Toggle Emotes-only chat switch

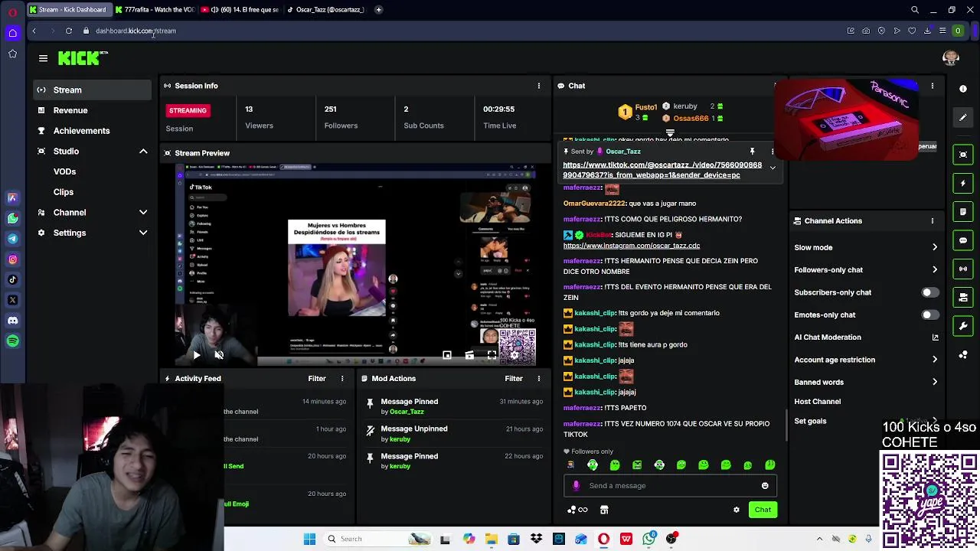(929, 315)
